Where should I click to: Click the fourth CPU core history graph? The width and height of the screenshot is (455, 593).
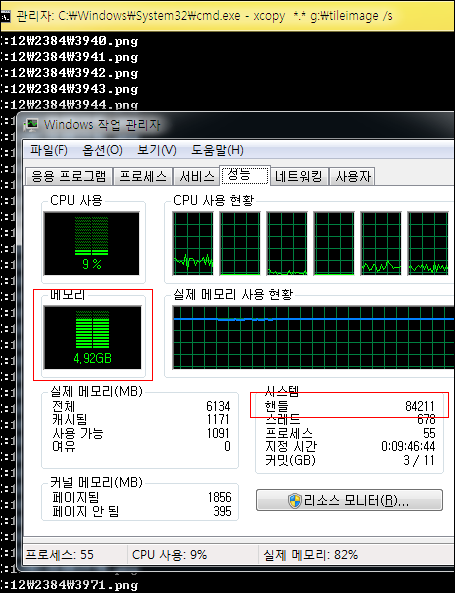[x=334, y=244]
